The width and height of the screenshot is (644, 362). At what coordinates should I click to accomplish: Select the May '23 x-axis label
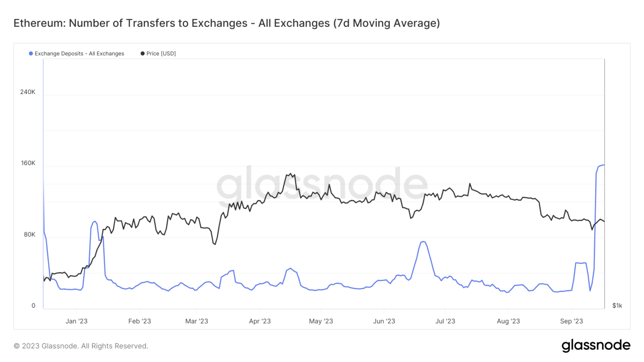tap(321, 321)
